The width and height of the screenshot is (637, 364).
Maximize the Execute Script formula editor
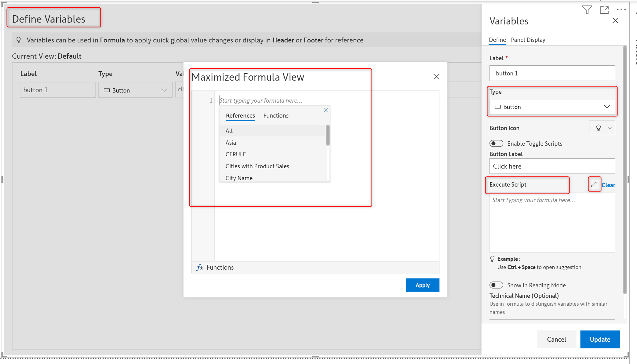594,184
